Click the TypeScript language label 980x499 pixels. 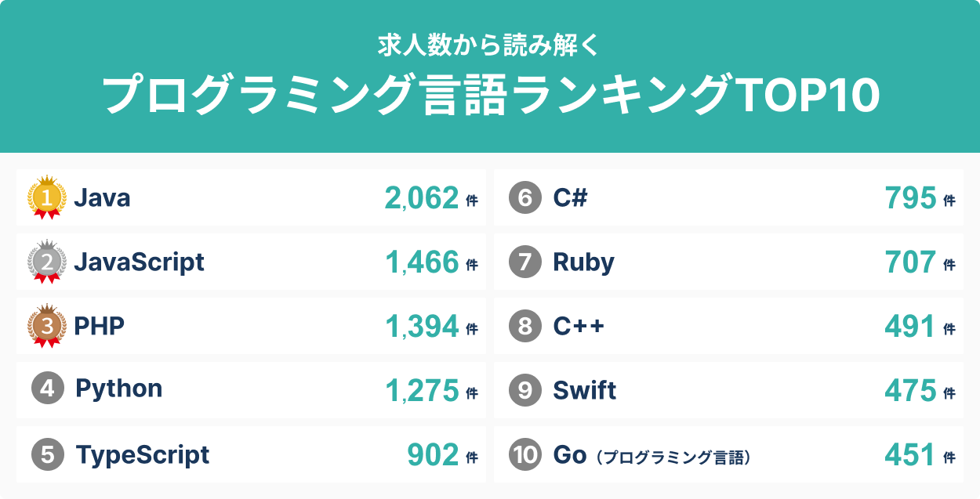[x=142, y=454]
